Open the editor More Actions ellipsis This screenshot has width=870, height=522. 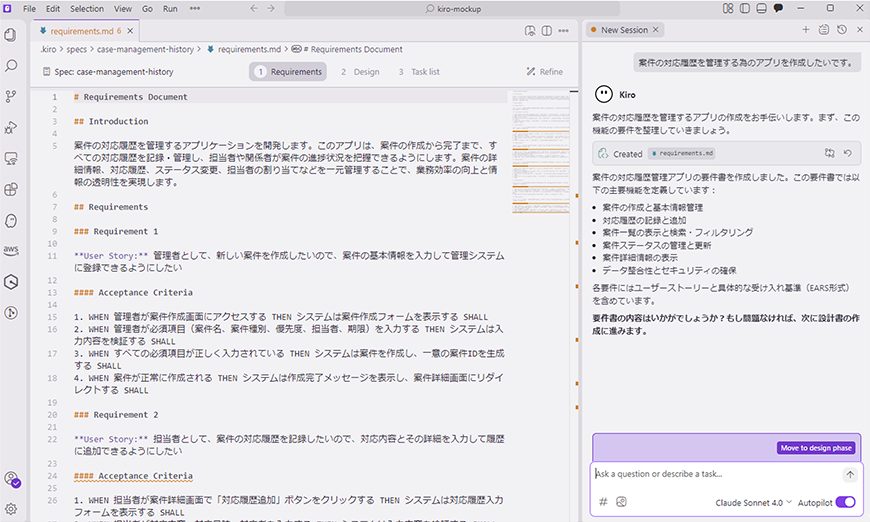coord(563,31)
